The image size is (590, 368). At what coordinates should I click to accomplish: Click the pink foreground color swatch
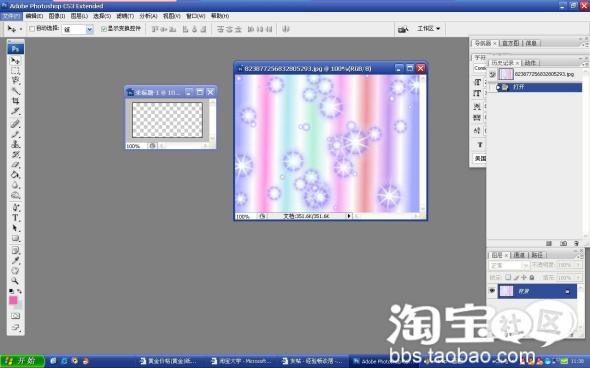pos(13,300)
